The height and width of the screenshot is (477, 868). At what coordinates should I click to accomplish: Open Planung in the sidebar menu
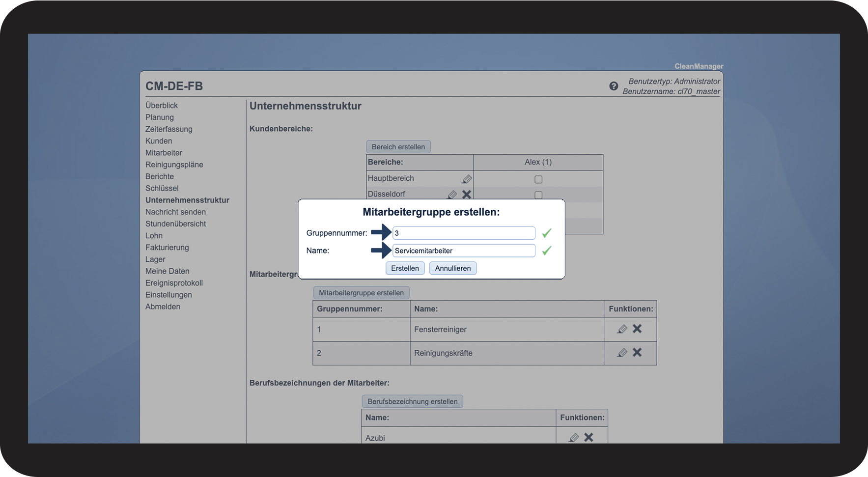pos(159,117)
